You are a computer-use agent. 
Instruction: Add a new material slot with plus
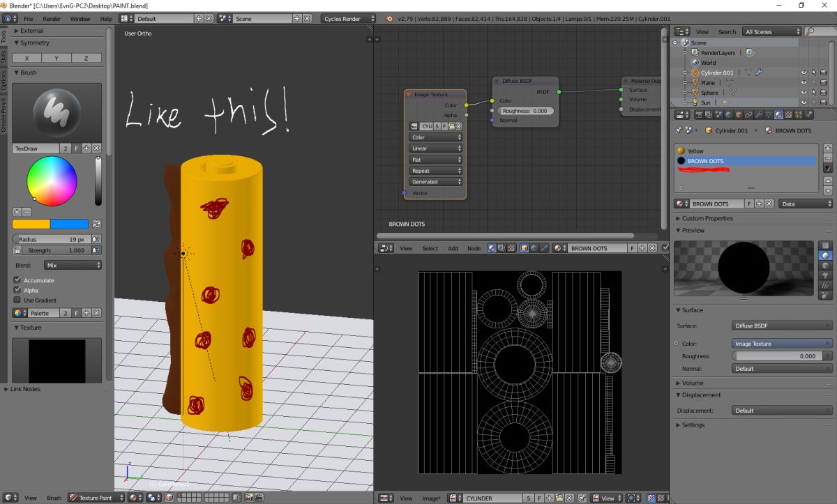(x=828, y=148)
